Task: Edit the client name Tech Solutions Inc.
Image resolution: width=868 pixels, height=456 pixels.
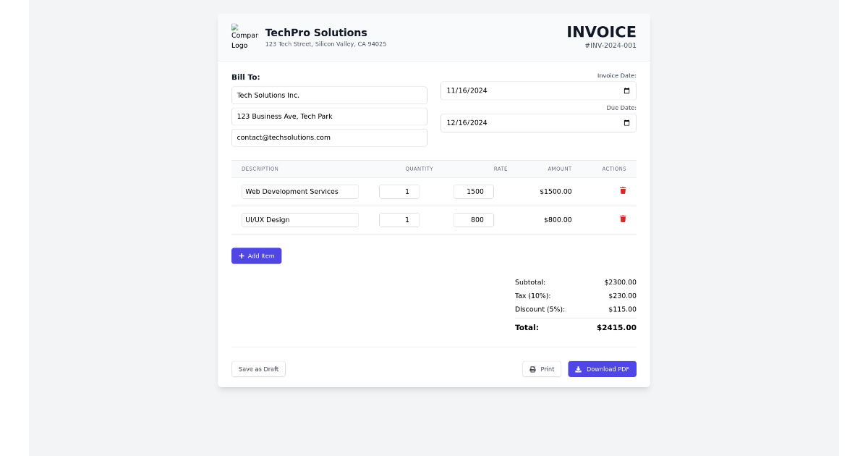Action: 329,96
